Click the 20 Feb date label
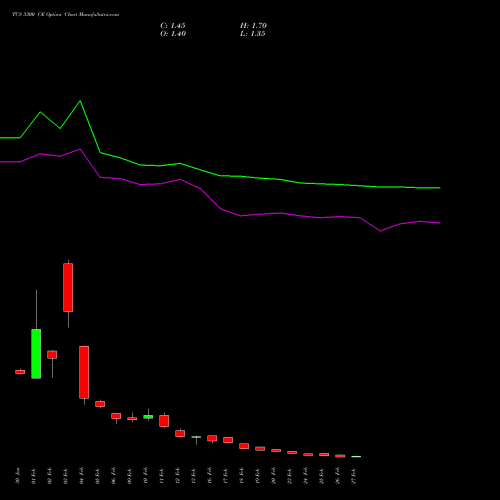 pyautogui.click(x=274, y=476)
